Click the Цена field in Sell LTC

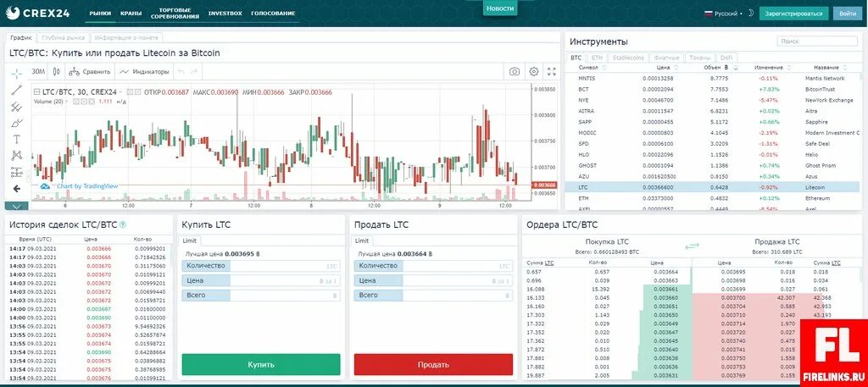433,281
